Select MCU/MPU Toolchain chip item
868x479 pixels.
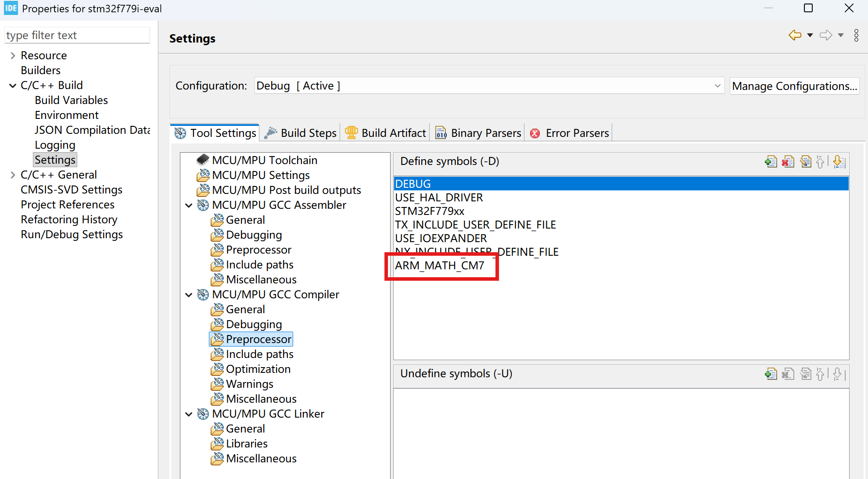pyautogui.click(x=264, y=160)
